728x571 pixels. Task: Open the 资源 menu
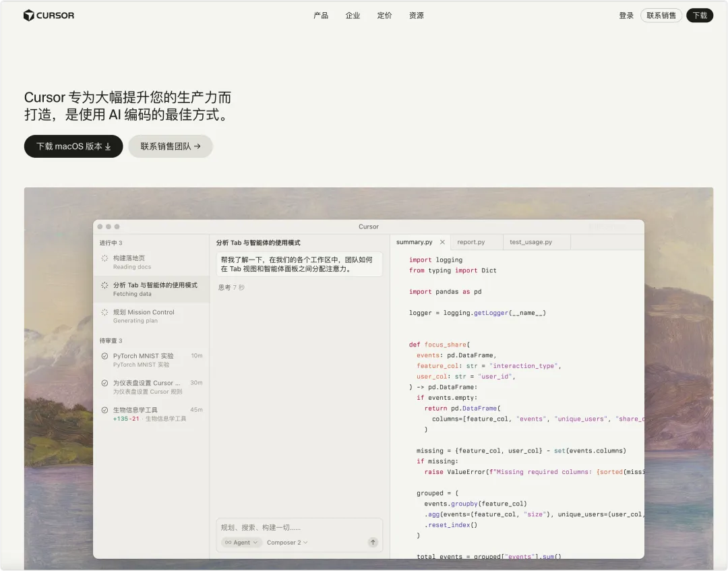coord(417,16)
